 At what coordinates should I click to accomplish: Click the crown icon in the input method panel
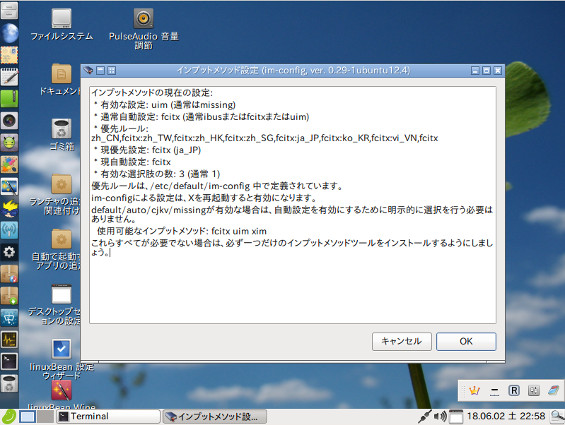click(x=474, y=390)
